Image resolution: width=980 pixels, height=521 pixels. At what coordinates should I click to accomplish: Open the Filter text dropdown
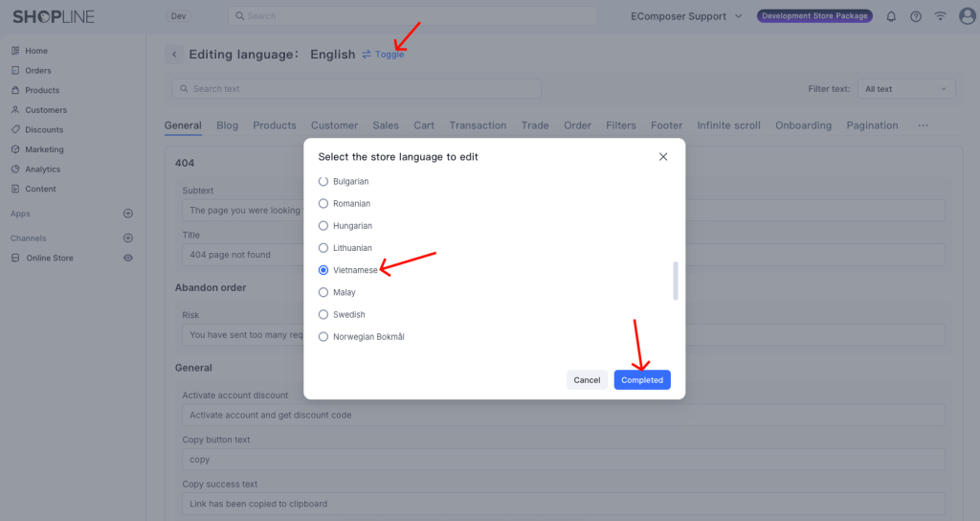click(905, 89)
